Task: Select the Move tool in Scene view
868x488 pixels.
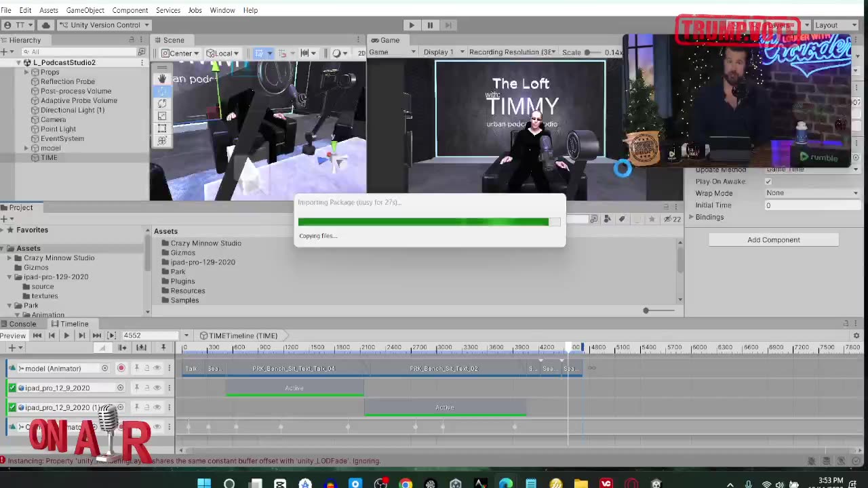Action: click(x=161, y=91)
